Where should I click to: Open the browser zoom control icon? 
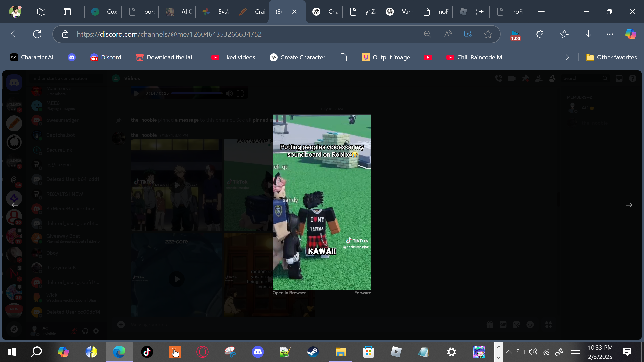pyautogui.click(x=427, y=34)
